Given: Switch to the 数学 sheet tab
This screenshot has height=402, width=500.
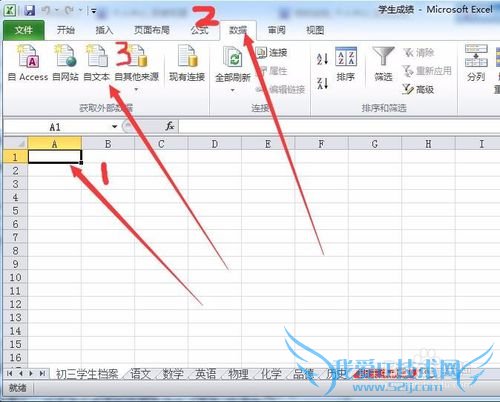Looking at the screenshot, I should pyautogui.click(x=173, y=374).
